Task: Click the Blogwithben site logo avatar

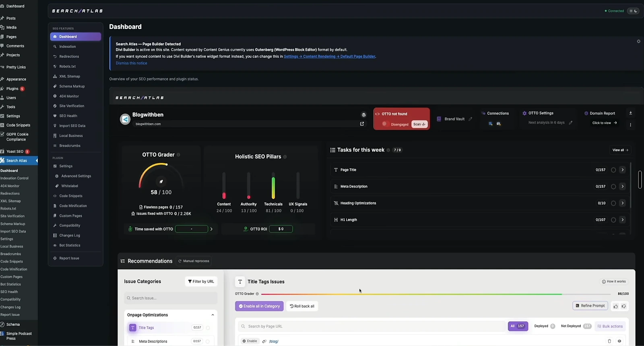Action: coord(125,119)
